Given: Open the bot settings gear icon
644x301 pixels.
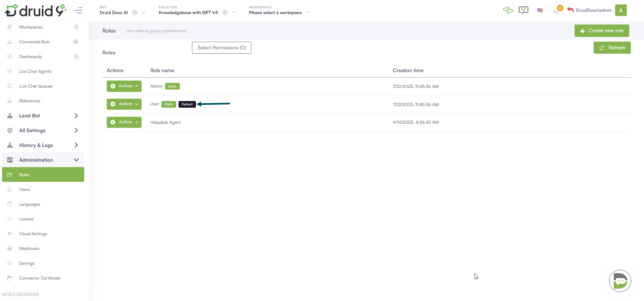Looking at the screenshot, I should tap(135, 13).
